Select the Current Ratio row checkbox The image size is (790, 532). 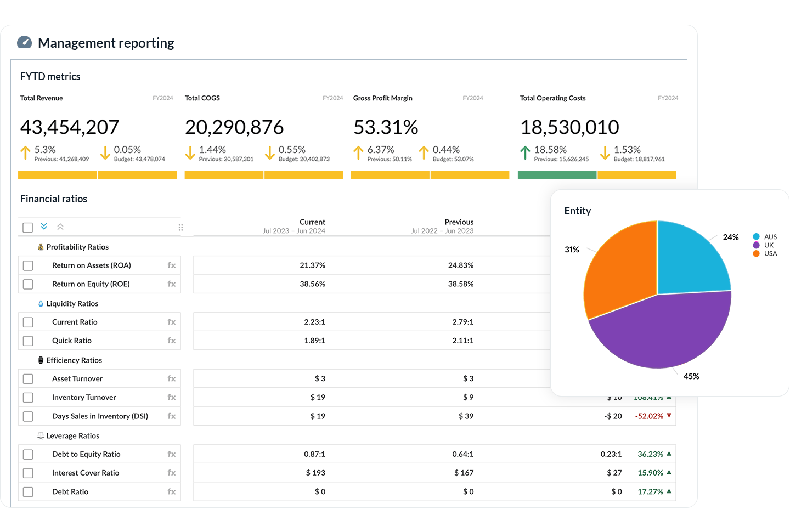(28, 322)
